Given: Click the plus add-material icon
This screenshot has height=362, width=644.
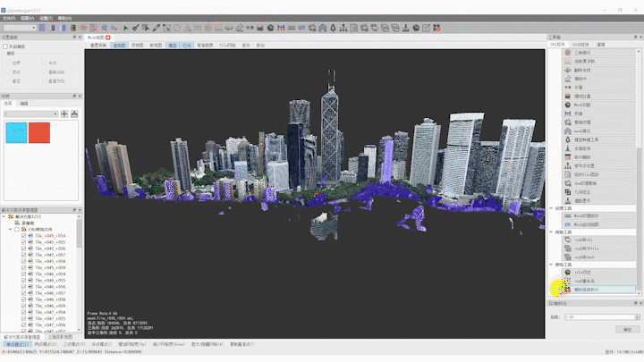Looking at the screenshot, I should [64, 114].
